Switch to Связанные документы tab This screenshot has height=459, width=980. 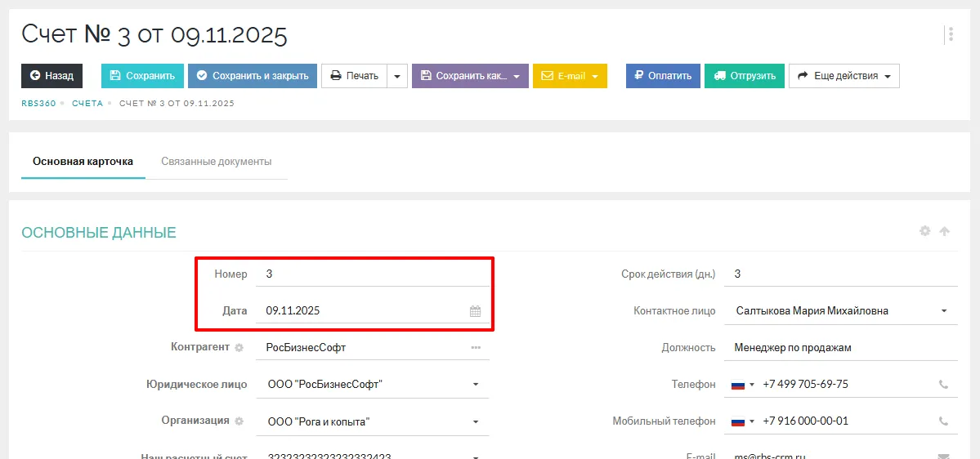217,162
